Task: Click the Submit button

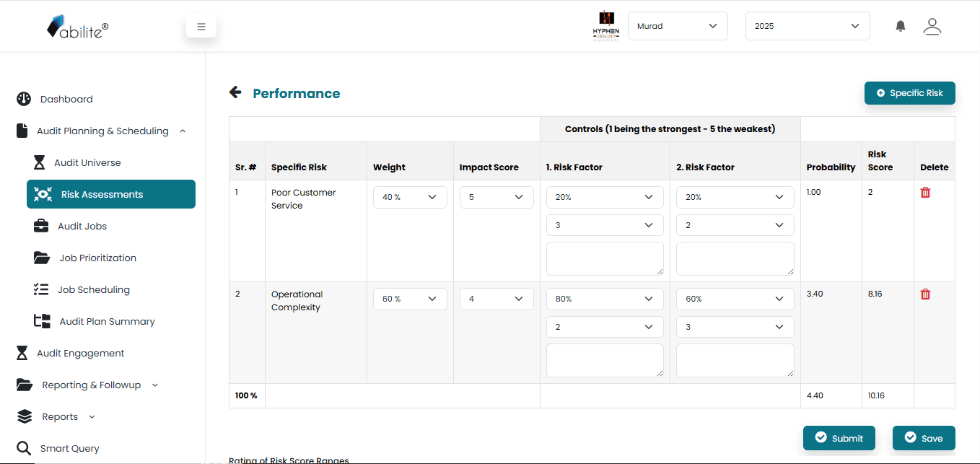Action: point(839,438)
